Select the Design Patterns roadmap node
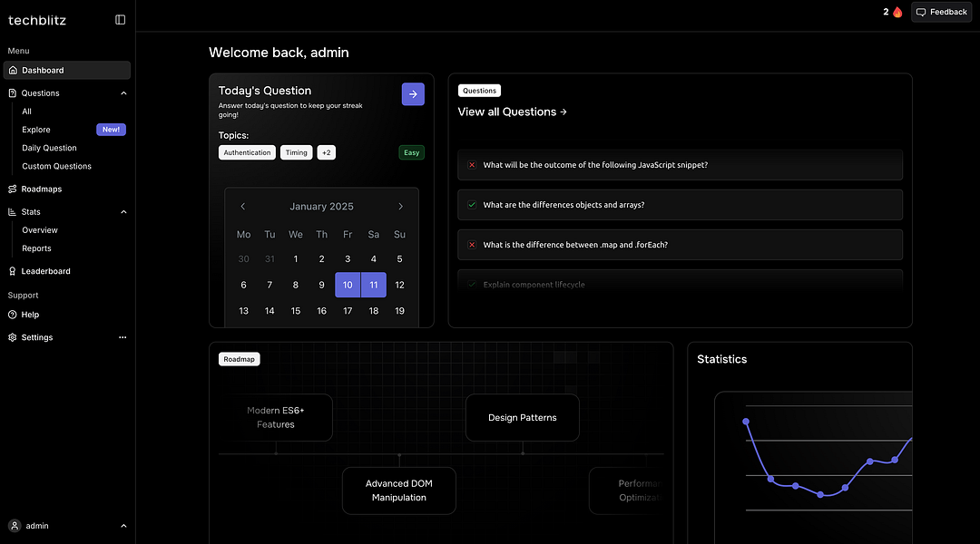This screenshot has height=544, width=980. coord(523,417)
